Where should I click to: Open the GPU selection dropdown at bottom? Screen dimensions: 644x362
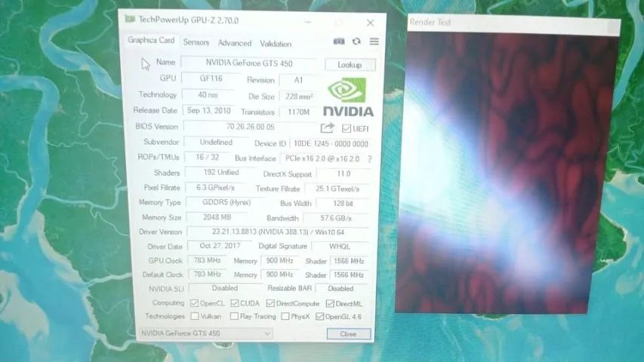coord(206,333)
